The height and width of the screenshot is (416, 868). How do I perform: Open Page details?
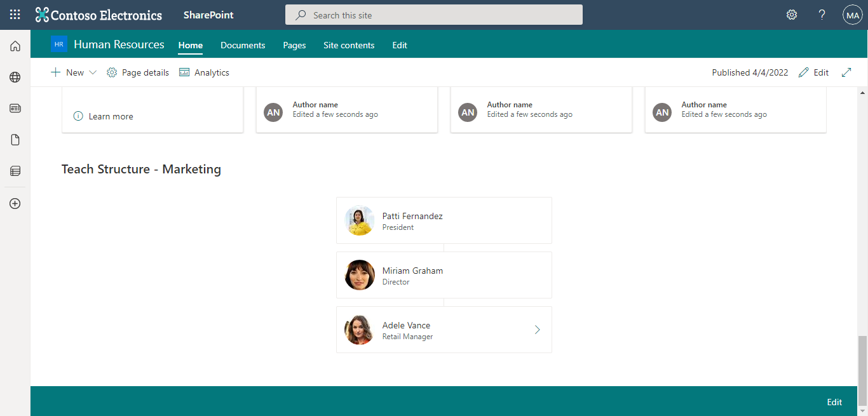click(137, 72)
